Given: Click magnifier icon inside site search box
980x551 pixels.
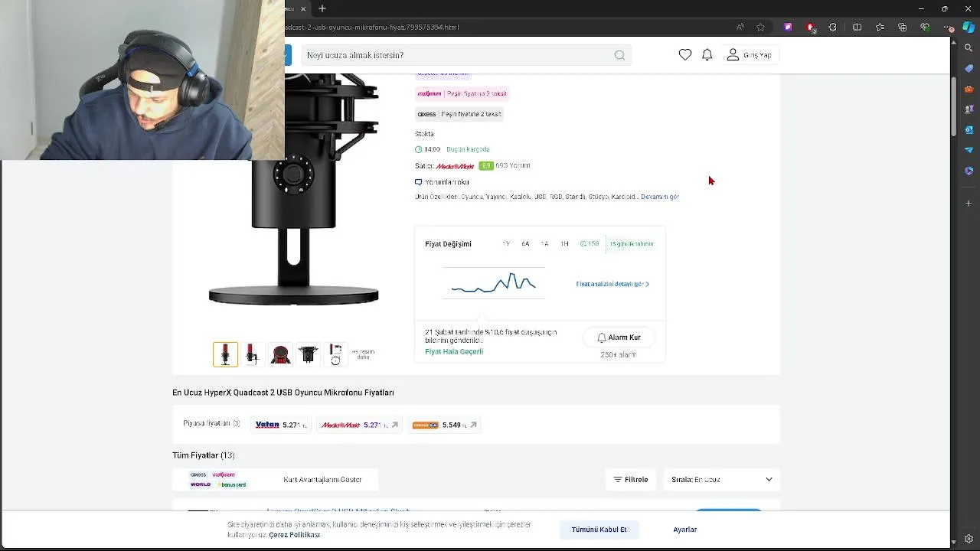Looking at the screenshot, I should pos(619,55).
